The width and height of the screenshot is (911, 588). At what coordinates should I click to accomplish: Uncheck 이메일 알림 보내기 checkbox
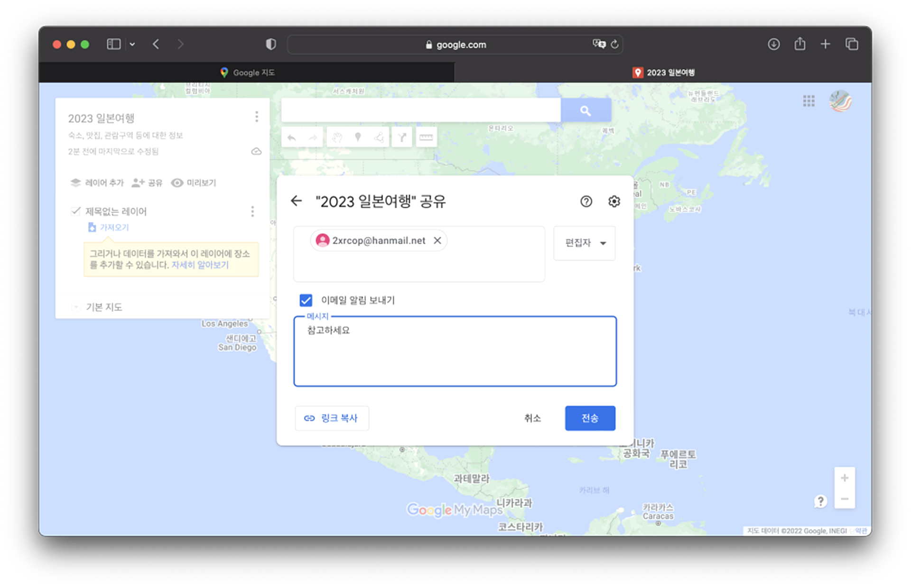click(306, 300)
